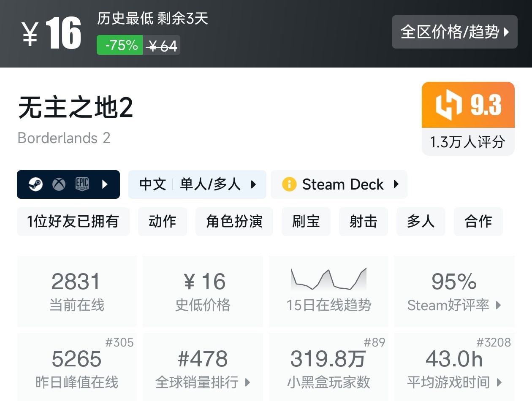Click the Epic Games platform icon
Screen dimensions: 532x401
point(82,184)
